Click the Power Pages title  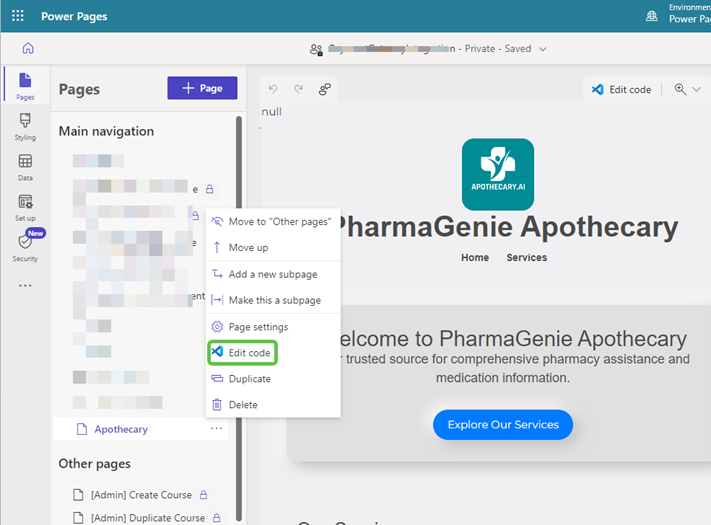(74, 16)
